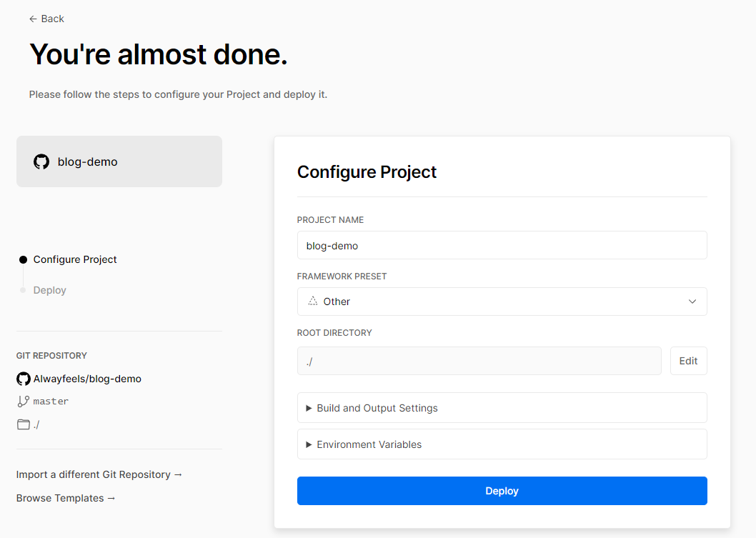Click GitHub icon next to Alwayfeels/blog-demo
The height and width of the screenshot is (538, 756).
pos(24,379)
